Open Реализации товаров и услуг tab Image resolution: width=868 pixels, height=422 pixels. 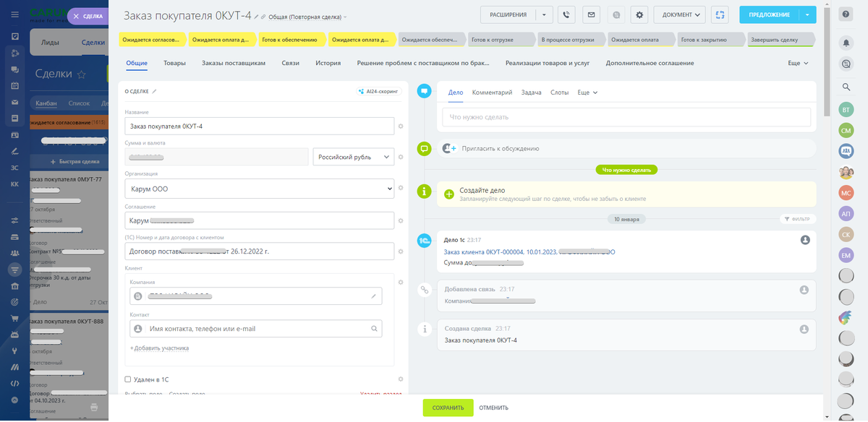[x=548, y=63]
